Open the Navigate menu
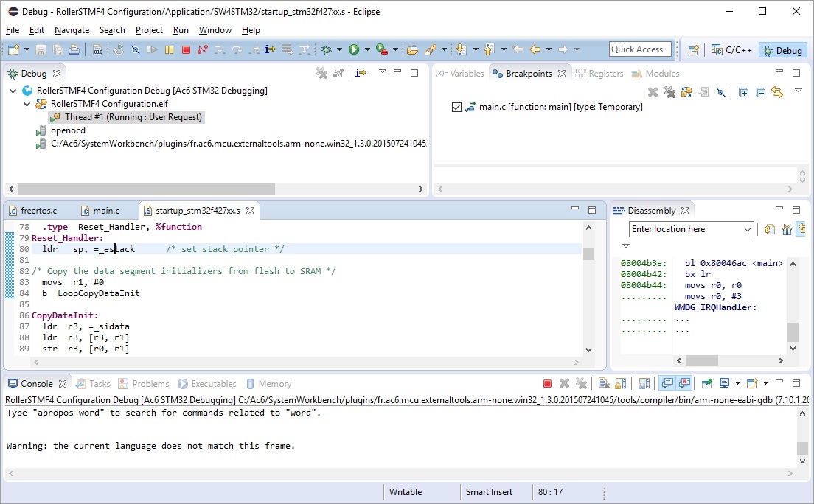The image size is (814, 504). pyautogui.click(x=72, y=30)
